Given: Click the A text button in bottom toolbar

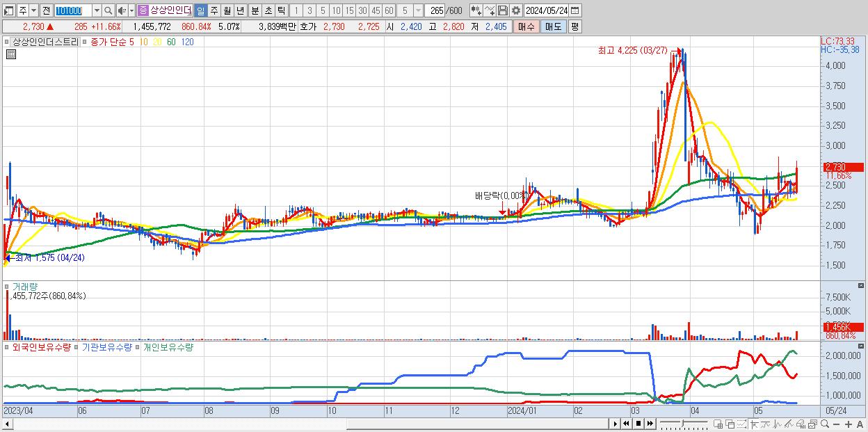Looking at the screenshot, I should tap(860, 424).
